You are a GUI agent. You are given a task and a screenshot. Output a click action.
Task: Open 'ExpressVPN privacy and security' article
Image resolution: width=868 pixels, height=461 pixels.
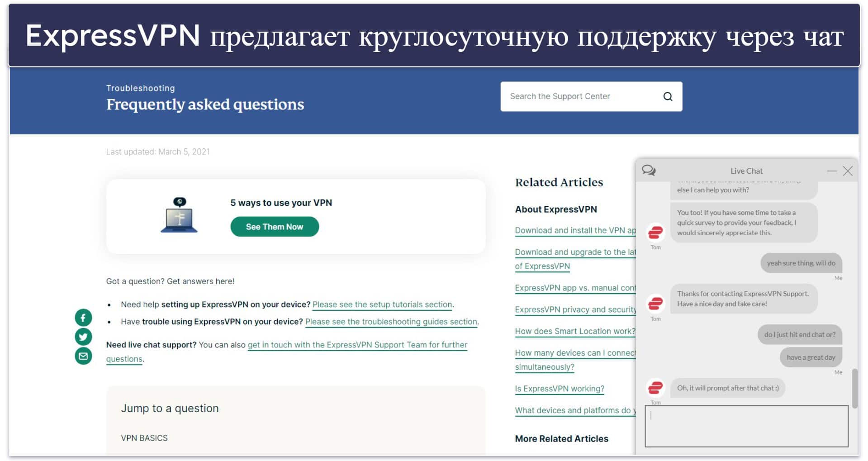(x=575, y=309)
